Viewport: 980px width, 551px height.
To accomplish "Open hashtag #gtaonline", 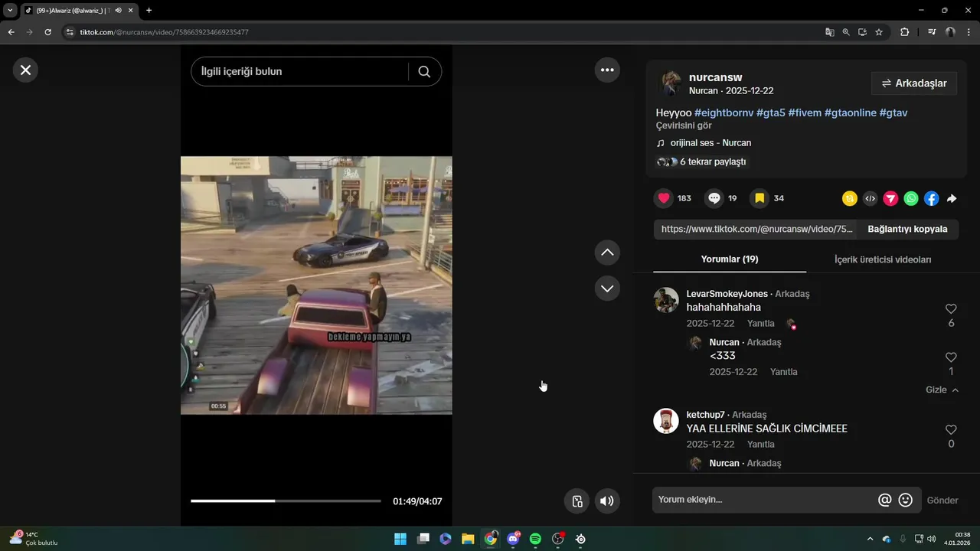I will click(850, 112).
